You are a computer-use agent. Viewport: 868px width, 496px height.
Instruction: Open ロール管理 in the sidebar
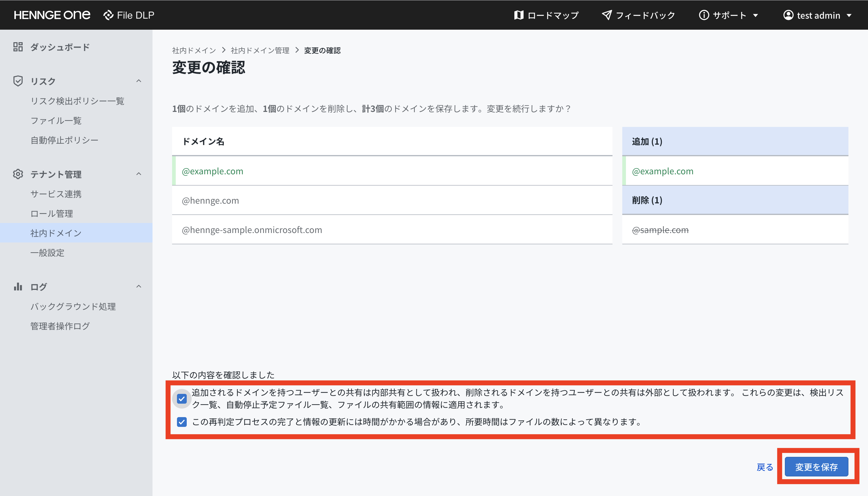[x=51, y=213]
